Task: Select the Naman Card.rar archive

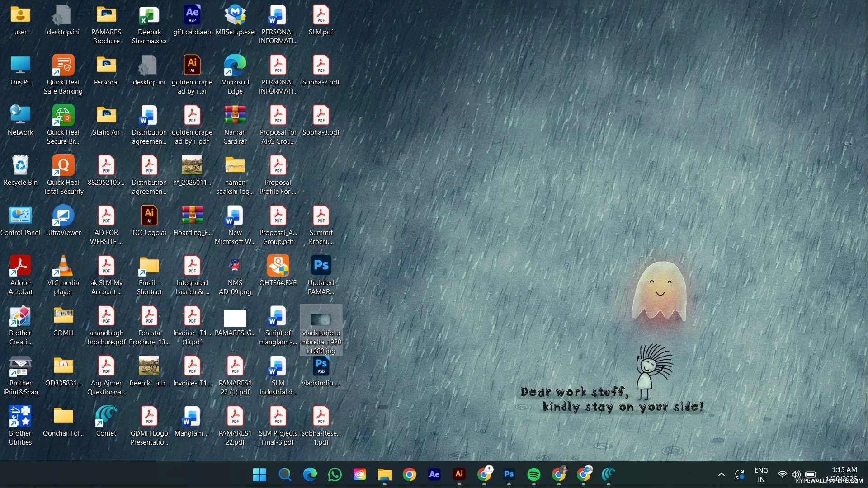Action: [x=235, y=116]
